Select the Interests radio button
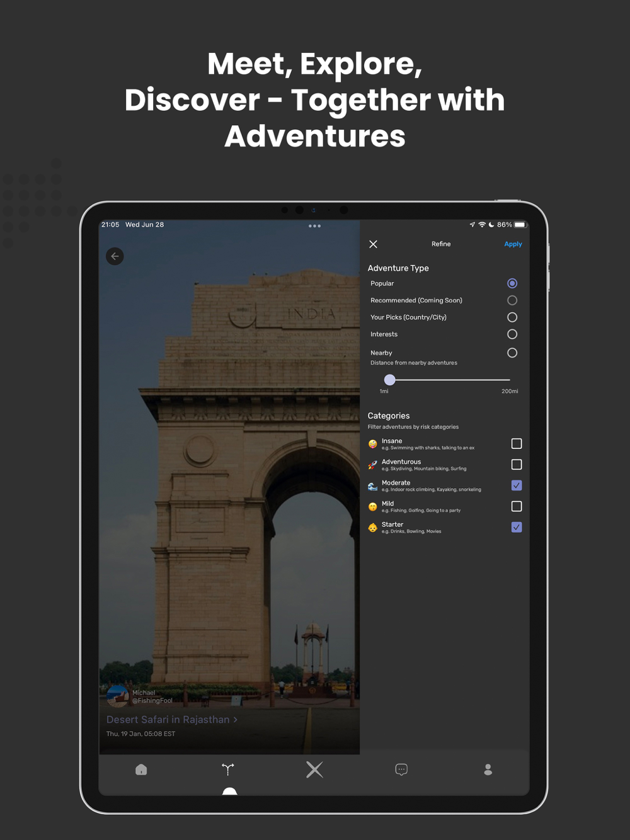Screen dimensions: 630x840 coord(512,334)
